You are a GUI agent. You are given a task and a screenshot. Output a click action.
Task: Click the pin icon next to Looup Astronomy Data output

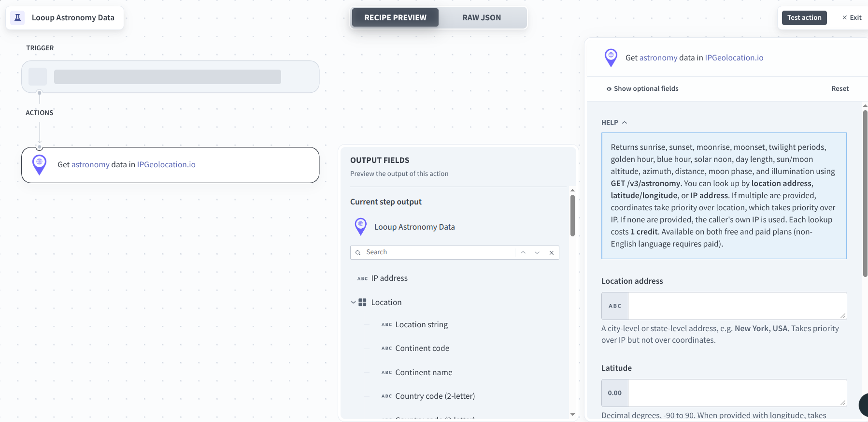(x=360, y=227)
